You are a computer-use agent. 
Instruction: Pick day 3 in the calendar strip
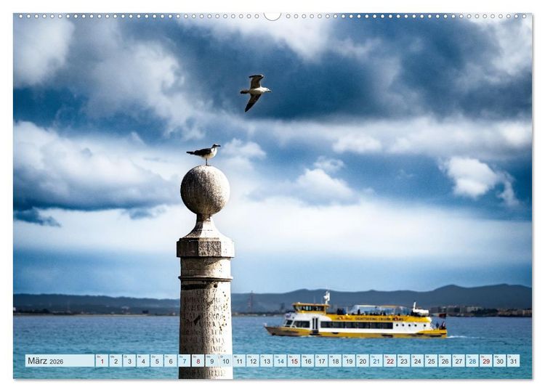pyautogui.click(x=129, y=361)
